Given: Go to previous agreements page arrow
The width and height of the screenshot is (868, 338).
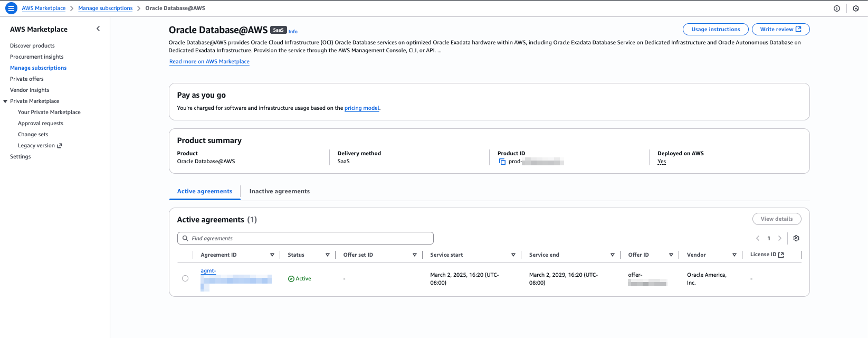Looking at the screenshot, I should [758, 238].
